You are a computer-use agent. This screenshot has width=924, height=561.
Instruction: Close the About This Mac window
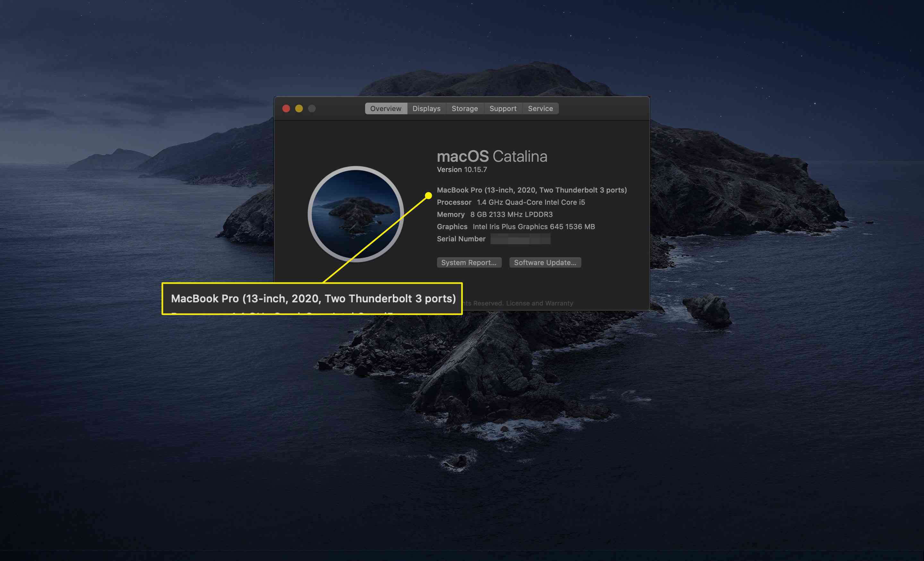point(286,108)
